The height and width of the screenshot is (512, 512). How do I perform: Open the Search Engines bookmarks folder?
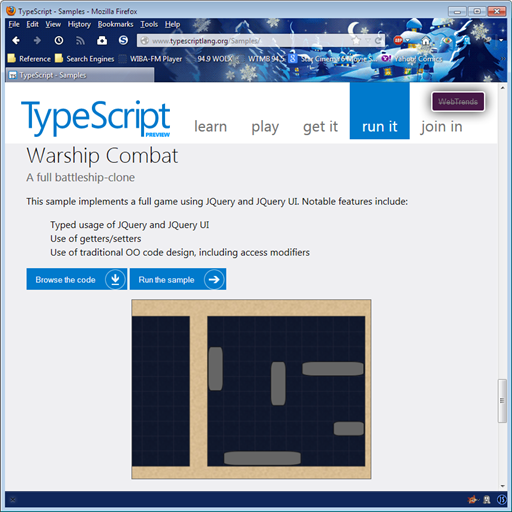click(x=85, y=59)
